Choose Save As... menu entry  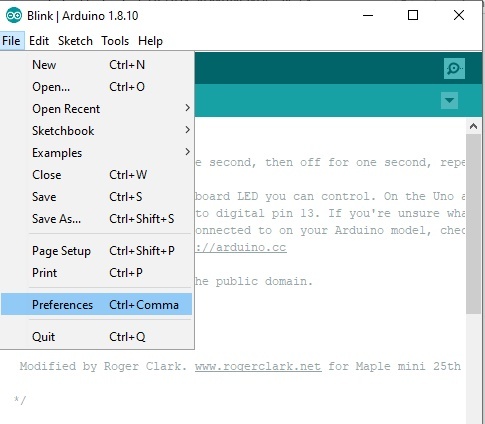pos(97,219)
